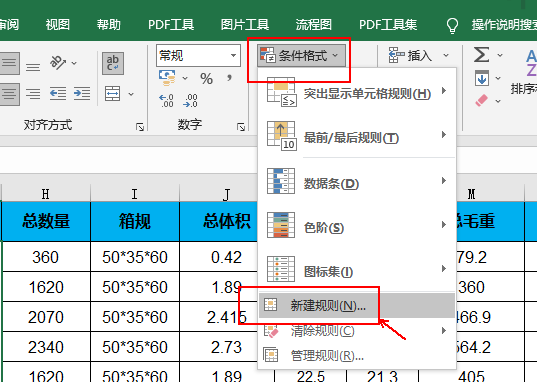Click the decrease indent icon
The height and width of the screenshot is (382, 537).
[x=58, y=93]
